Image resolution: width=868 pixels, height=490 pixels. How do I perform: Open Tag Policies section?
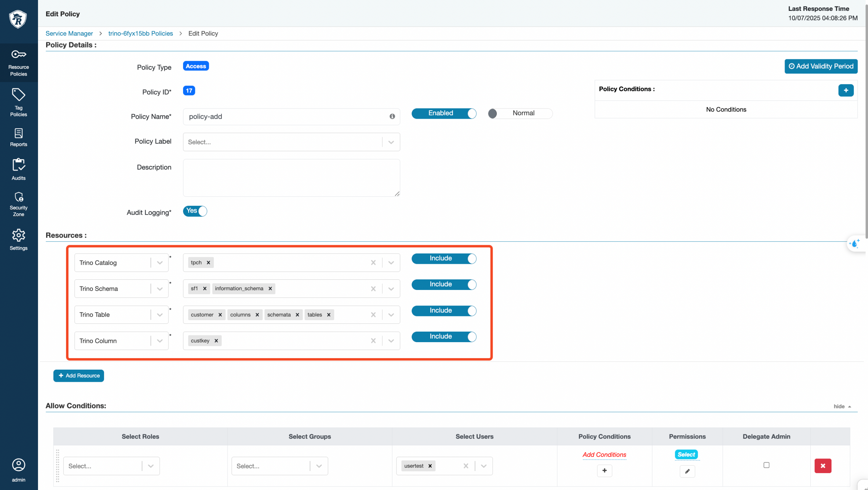point(19,102)
